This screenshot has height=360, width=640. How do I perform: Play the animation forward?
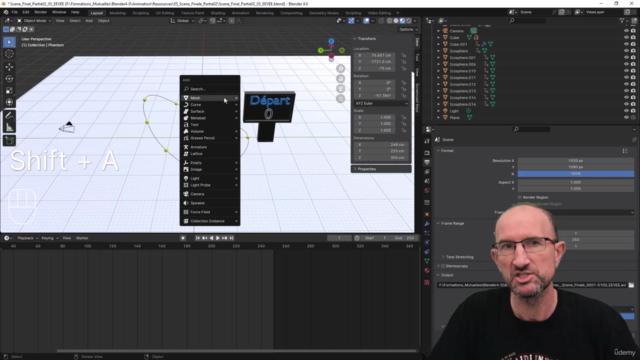coord(218,238)
